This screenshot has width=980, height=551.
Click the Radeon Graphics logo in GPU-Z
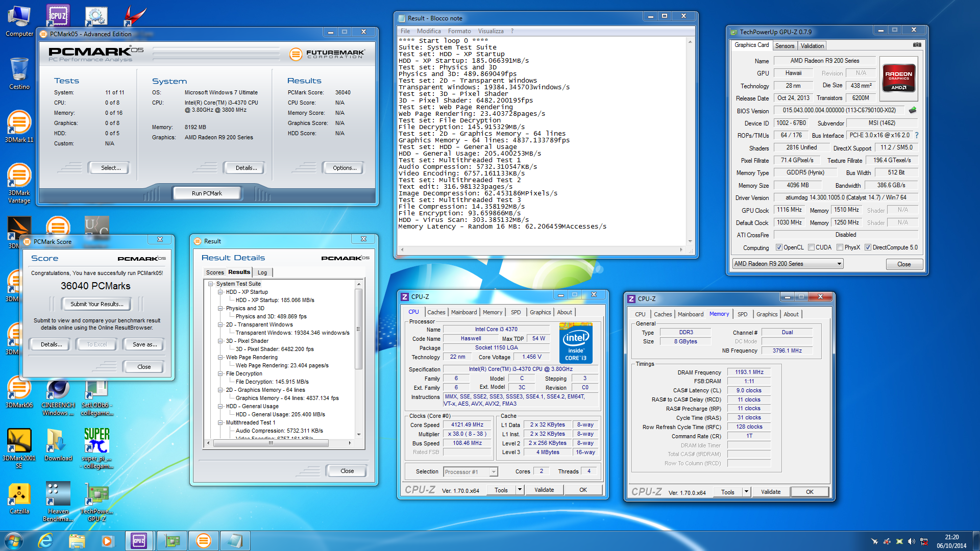coord(899,78)
